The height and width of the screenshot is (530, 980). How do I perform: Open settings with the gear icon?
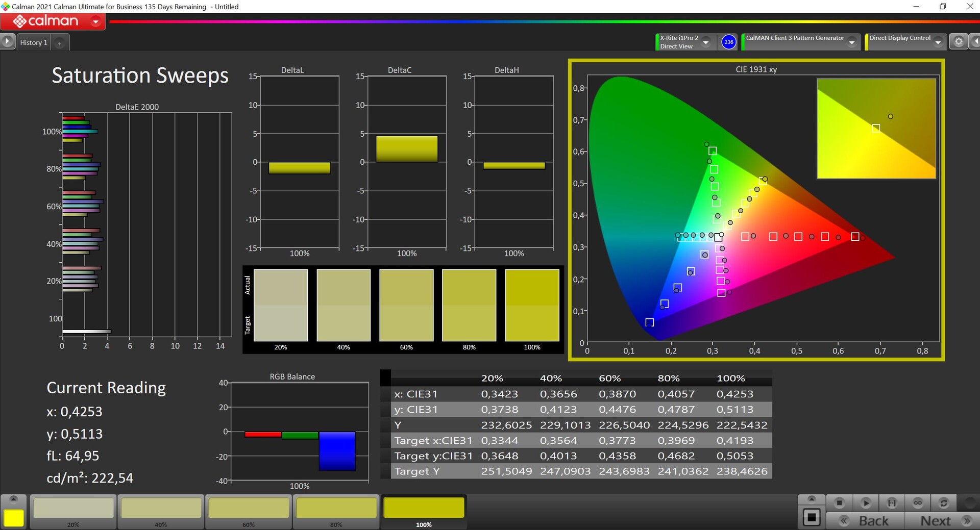959,42
